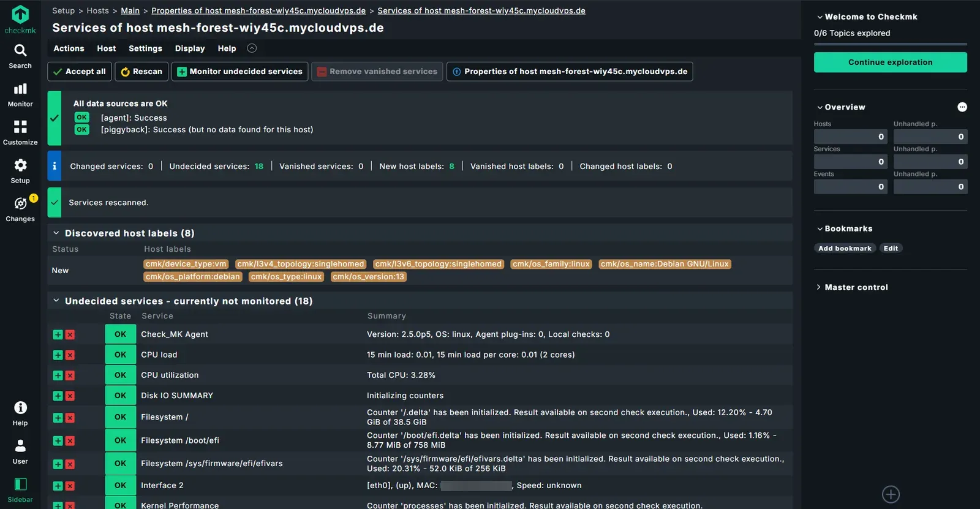Ignore the Filesystem /boot/efi service
Screen dimensions: 980x509
click(70, 441)
